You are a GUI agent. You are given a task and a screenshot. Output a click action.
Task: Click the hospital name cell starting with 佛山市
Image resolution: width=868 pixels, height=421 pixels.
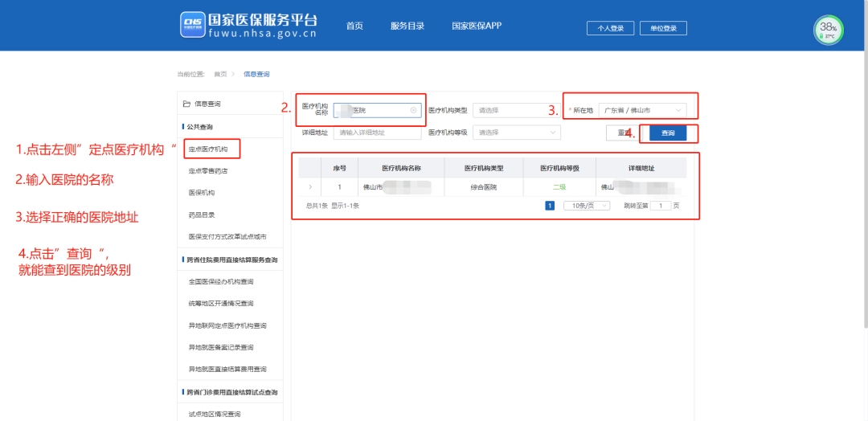(401, 187)
